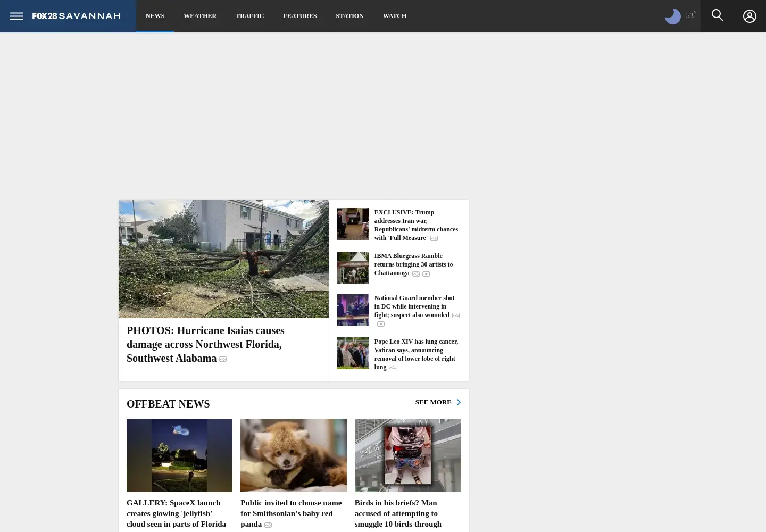Open the NEWS menu
Screen dimensions: 766x532
click(x=155, y=16)
